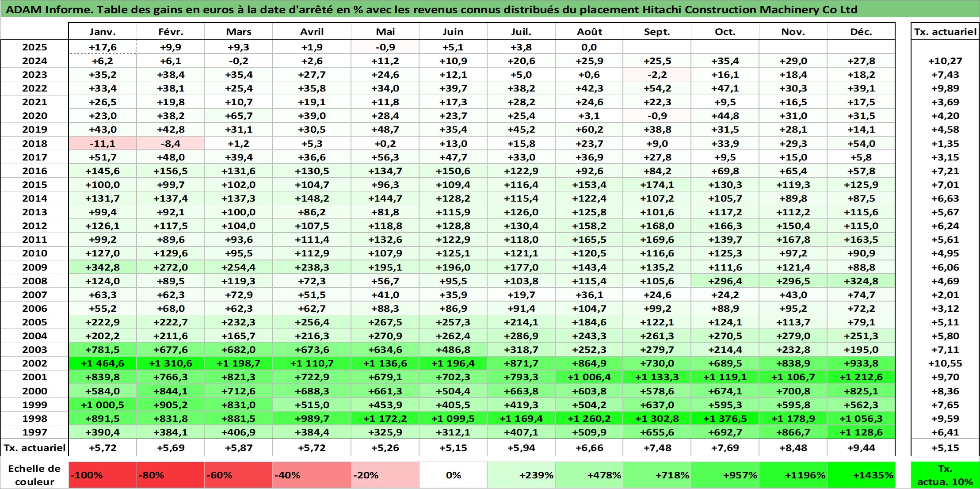Screen dimensions: 980x489
Task: Click the cell showing +156,5
Action: pos(171,171)
